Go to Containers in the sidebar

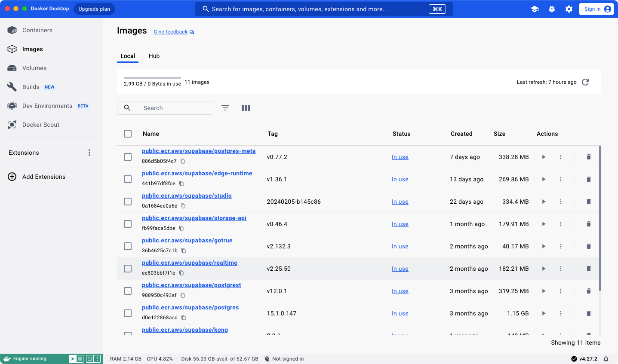pos(52,30)
